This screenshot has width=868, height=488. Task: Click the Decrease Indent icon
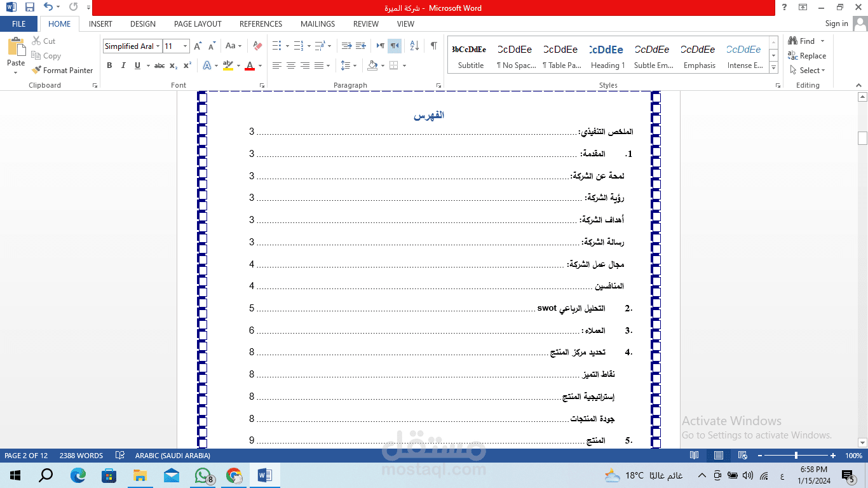pos(346,46)
